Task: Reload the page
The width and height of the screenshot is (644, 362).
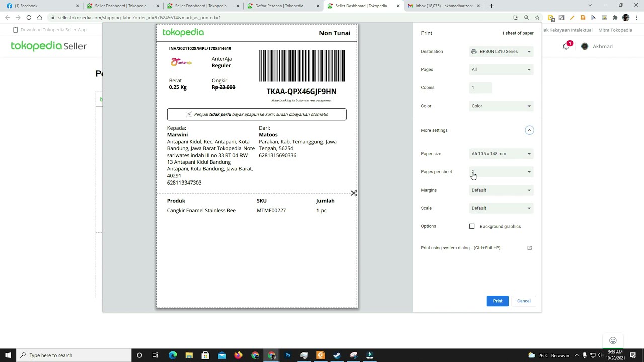Action: [29, 17]
